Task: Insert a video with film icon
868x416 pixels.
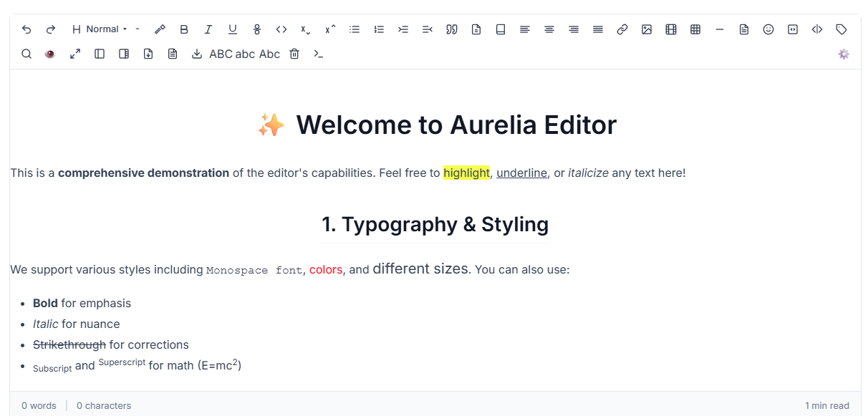Action: coord(671,29)
